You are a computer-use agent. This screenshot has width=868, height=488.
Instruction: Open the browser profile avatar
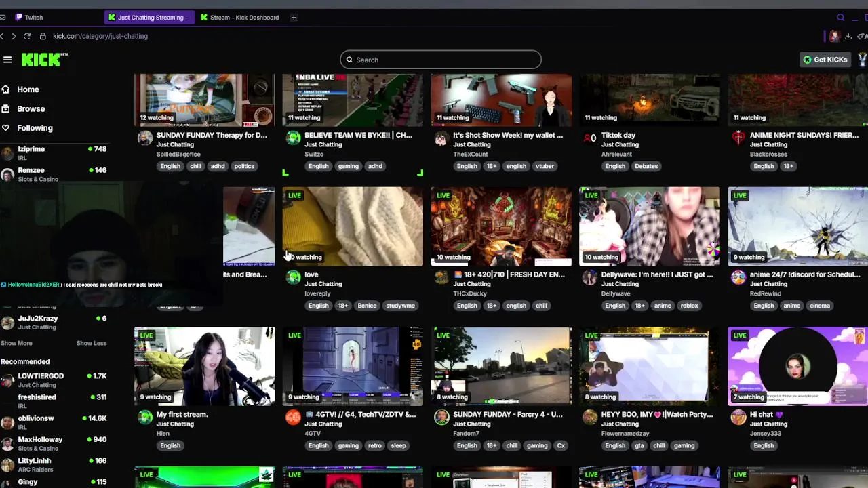click(x=834, y=36)
